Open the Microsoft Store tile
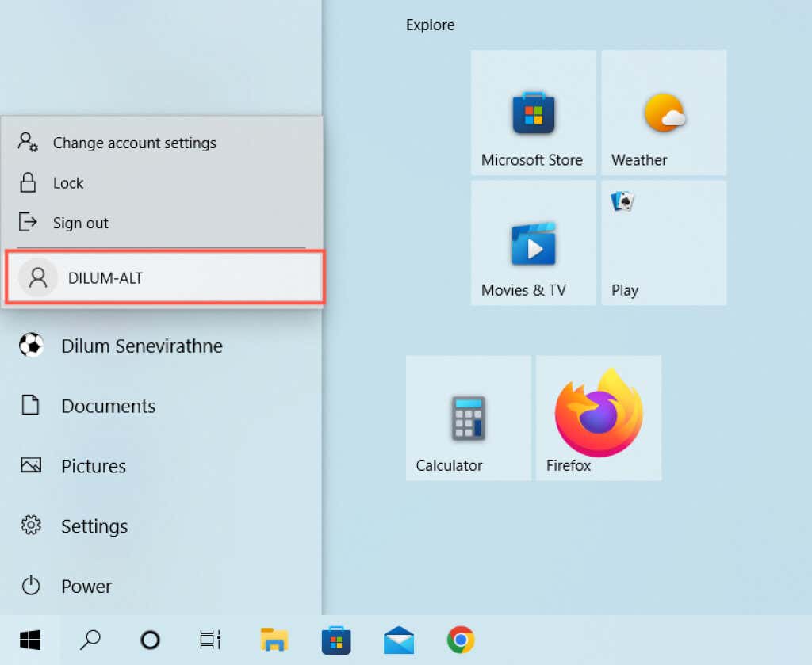Screen dimensions: 812x665 pyautogui.click(x=534, y=113)
